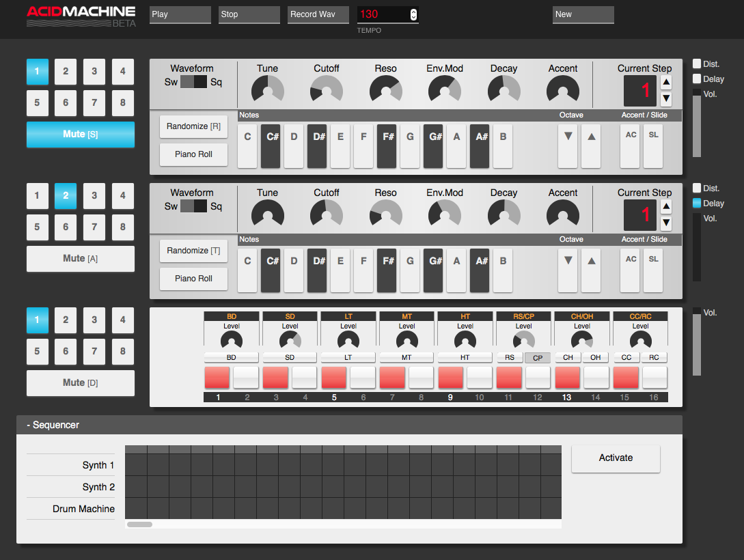Toggle drum step 1 pad
This screenshot has height=560, width=744.
click(217, 378)
